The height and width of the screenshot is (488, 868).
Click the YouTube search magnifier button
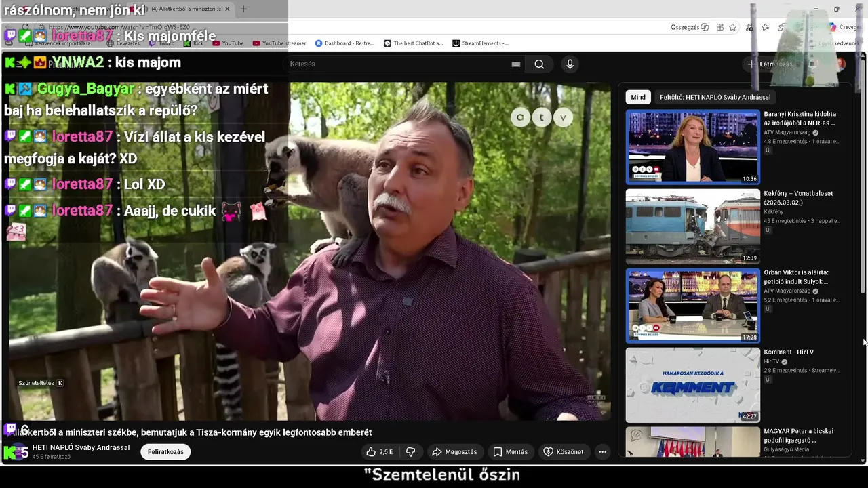(x=539, y=64)
